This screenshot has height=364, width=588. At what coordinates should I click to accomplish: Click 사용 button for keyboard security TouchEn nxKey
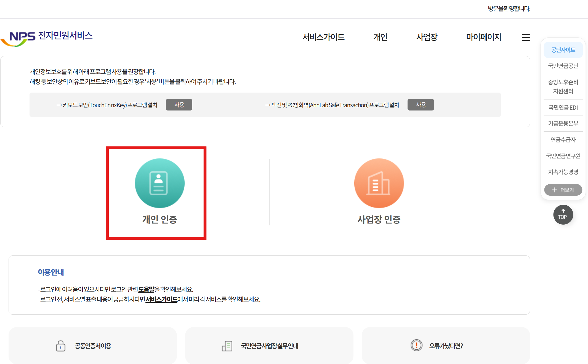(179, 105)
